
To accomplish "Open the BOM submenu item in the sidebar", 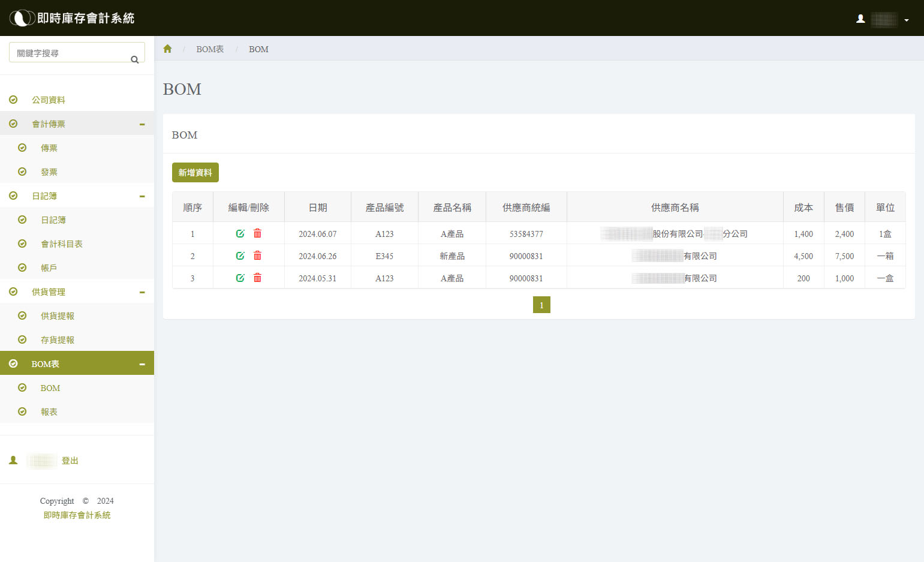I will (50, 388).
